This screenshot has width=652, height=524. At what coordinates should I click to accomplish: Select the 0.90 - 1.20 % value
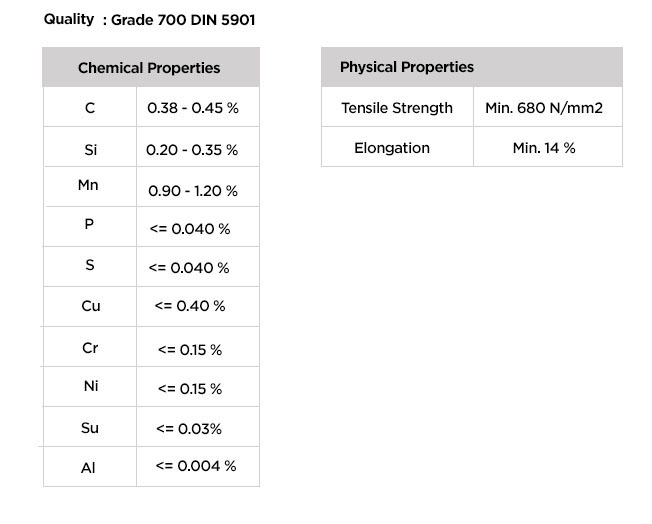pyautogui.click(x=193, y=191)
